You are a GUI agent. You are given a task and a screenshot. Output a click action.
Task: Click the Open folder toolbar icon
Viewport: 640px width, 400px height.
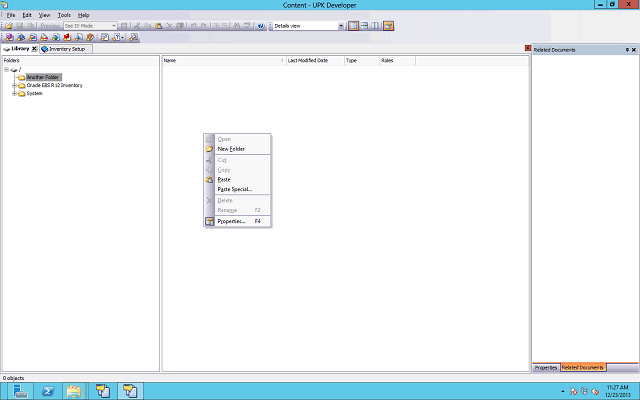click(9, 26)
